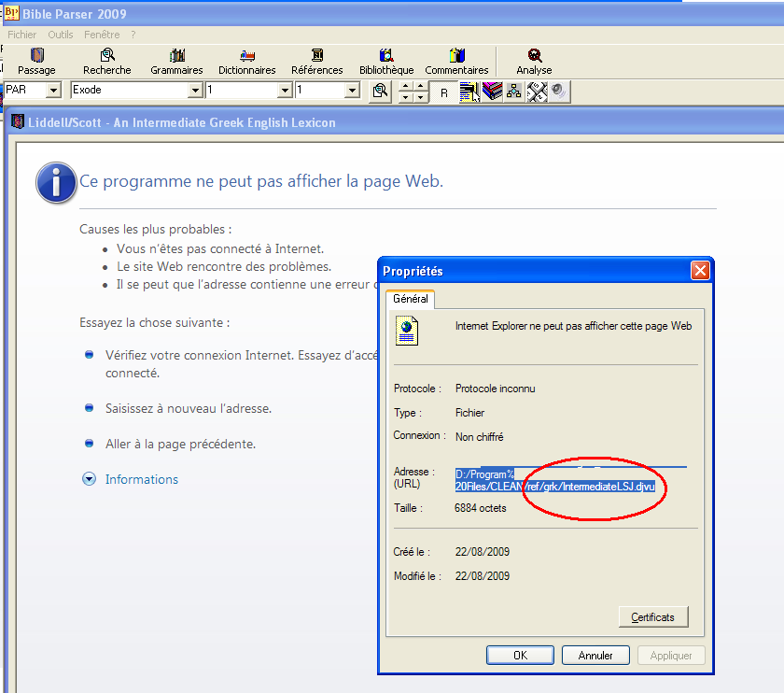Launch the Analyse tool
The image size is (784, 693).
click(534, 62)
